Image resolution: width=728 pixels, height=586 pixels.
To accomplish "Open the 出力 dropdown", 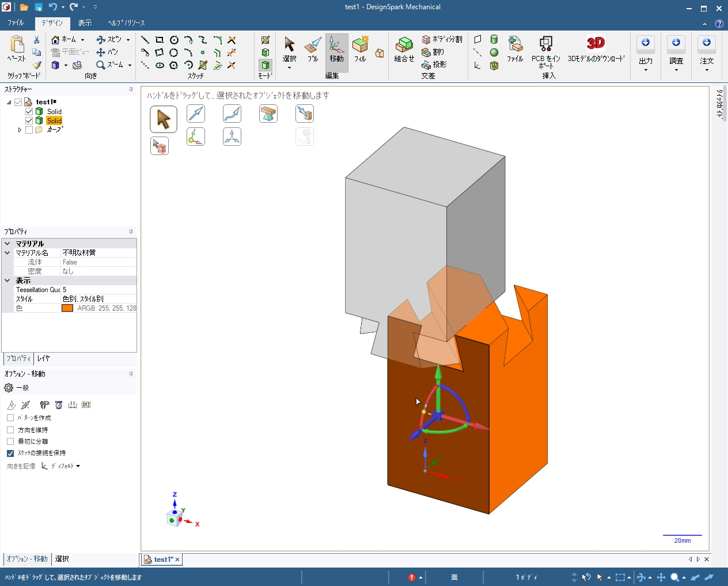I will pyautogui.click(x=646, y=55).
